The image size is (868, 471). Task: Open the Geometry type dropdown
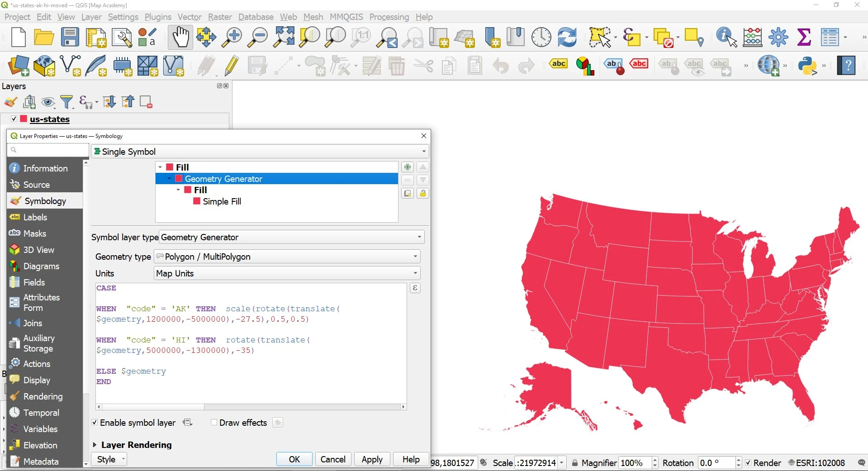[x=287, y=257]
